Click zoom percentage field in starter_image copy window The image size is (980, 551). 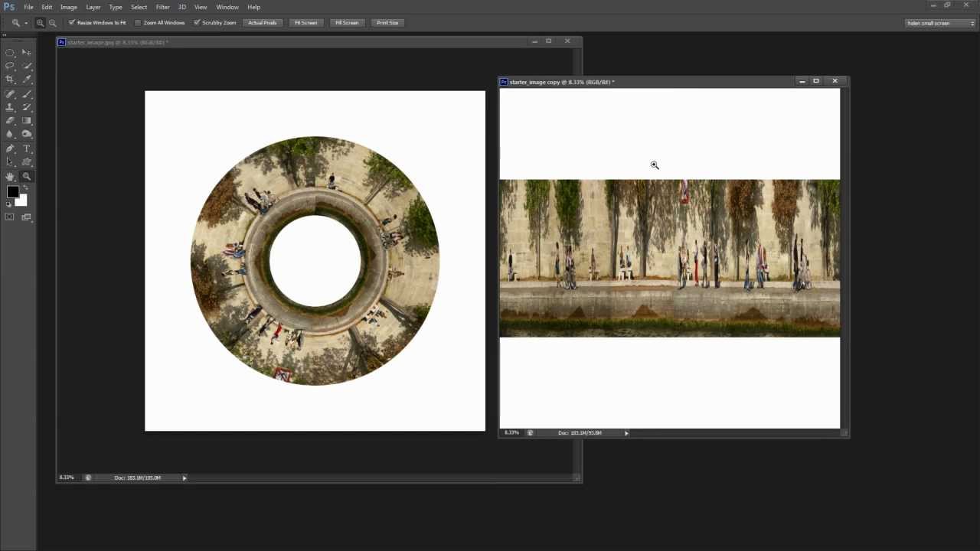(511, 433)
